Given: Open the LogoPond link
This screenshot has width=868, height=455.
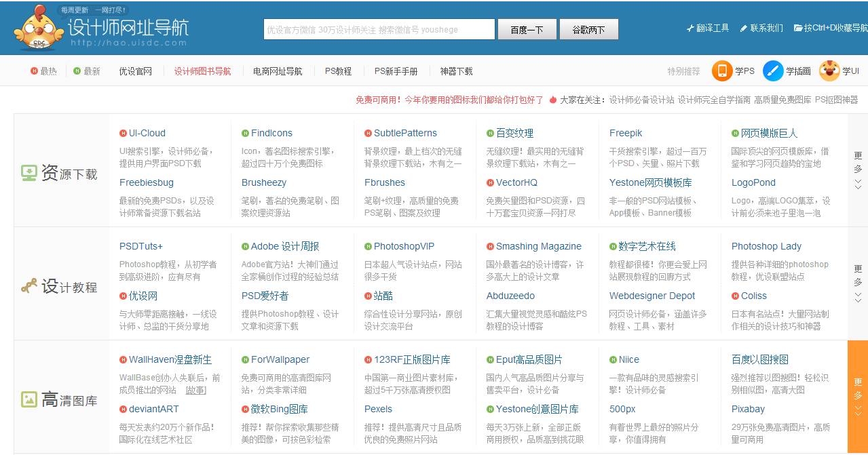Looking at the screenshot, I should coord(753,183).
